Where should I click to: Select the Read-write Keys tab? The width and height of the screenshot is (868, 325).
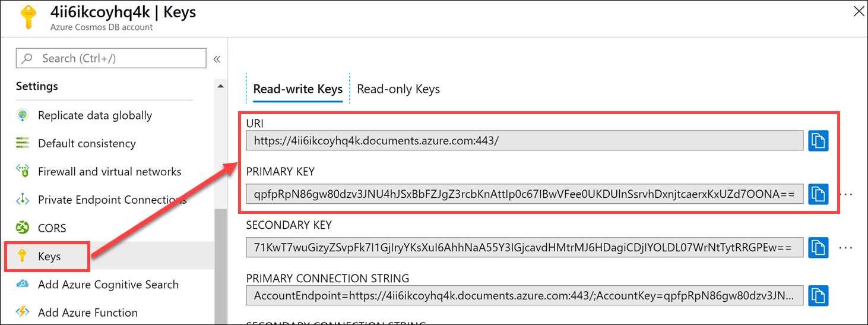(x=297, y=89)
